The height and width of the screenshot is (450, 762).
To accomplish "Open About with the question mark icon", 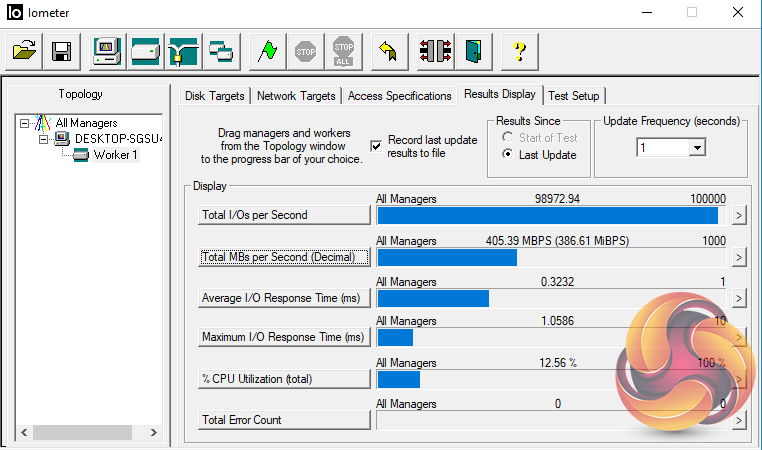I will click(519, 50).
